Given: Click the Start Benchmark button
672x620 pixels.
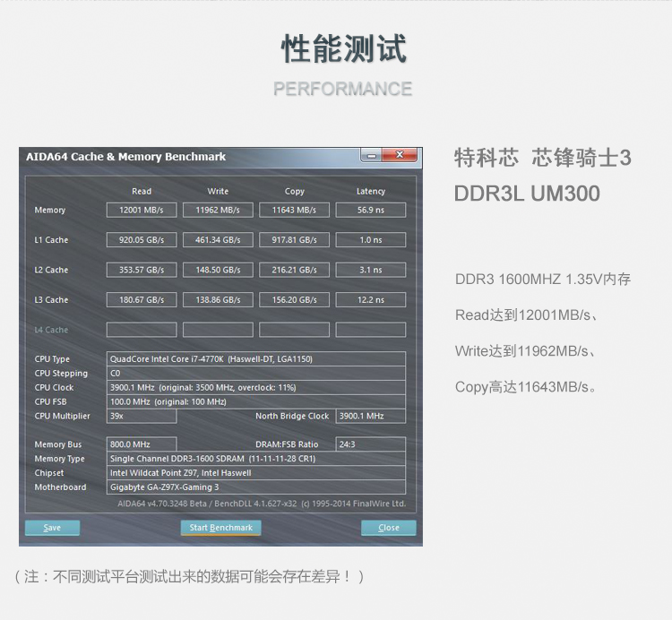Looking at the screenshot, I should pyautogui.click(x=220, y=528).
